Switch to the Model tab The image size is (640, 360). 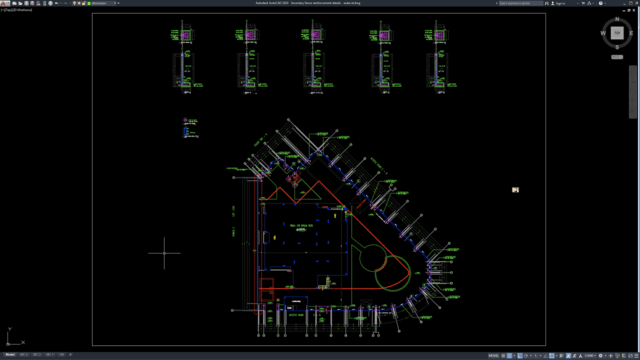coord(10,355)
